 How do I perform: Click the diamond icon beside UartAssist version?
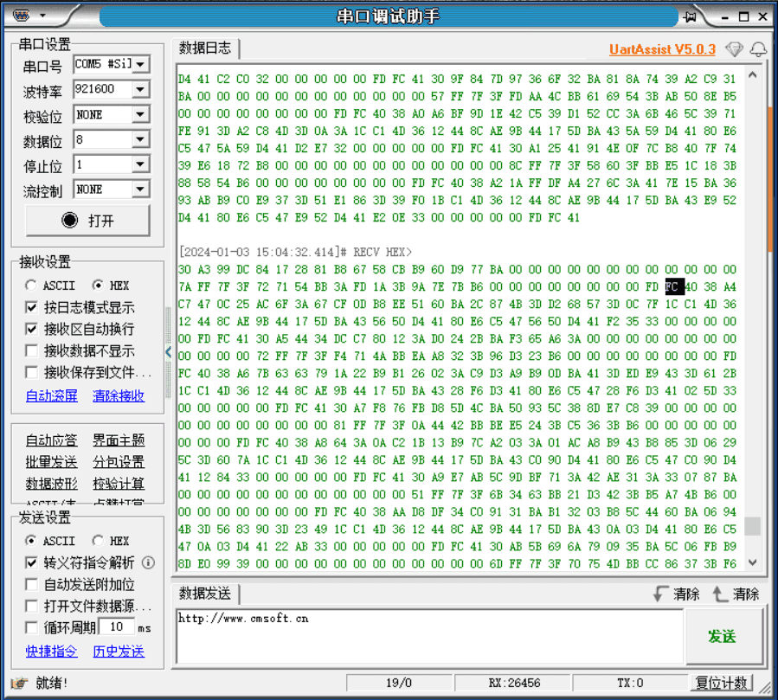(x=734, y=49)
